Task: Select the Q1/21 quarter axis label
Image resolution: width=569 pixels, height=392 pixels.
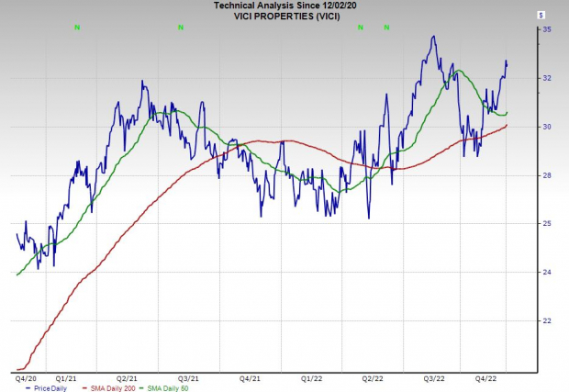Action: pos(66,376)
